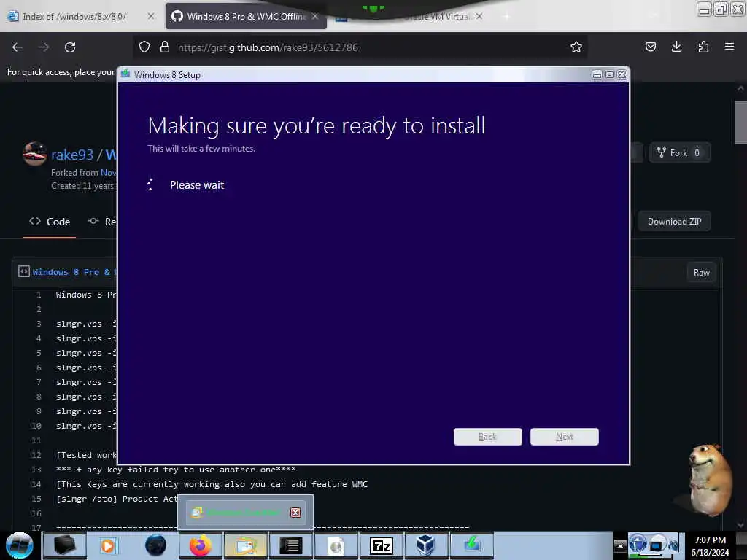Maximize the Windows 8 Setup window
The width and height of the screenshot is (747, 560).
pyautogui.click(x=609, y=75)
